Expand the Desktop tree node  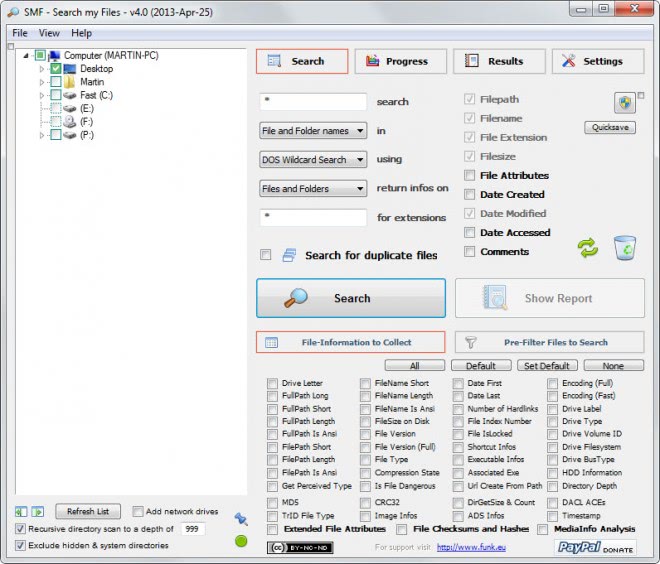[42, 69]
